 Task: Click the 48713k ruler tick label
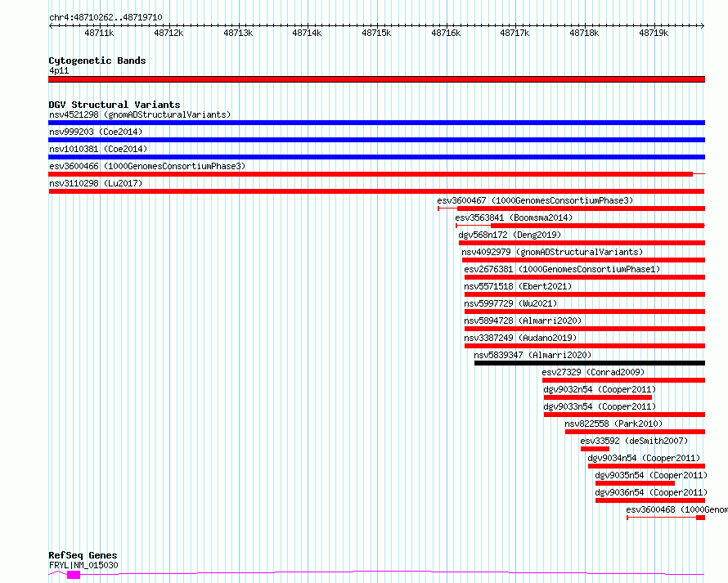coord(238,33)
